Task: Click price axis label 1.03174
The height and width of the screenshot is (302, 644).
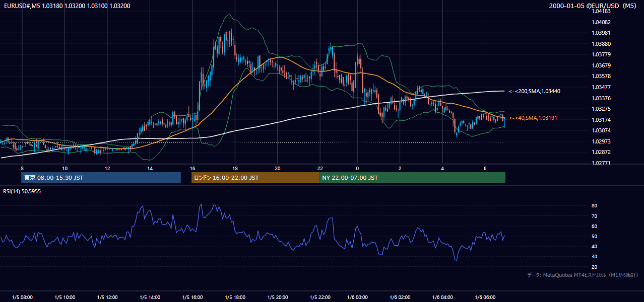Action: pyautogui.click(x=601, y=120)
